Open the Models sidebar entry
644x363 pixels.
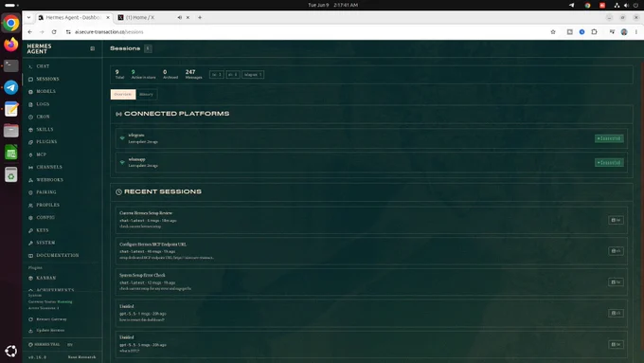pyautogui.click(x=45, y=91)
